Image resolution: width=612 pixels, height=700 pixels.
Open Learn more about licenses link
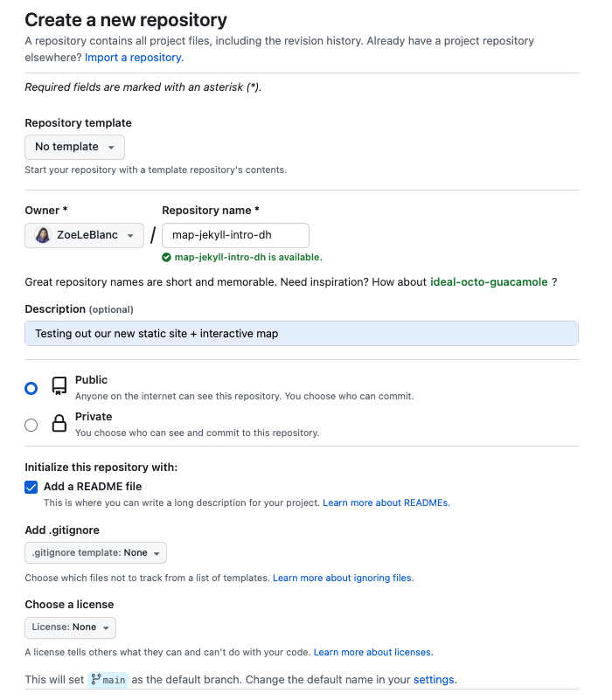[x=372, y=652]
